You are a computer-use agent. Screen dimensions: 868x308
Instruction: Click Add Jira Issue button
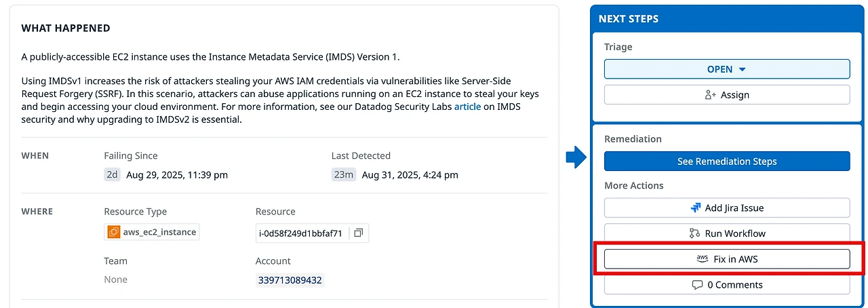click(726, 208)
